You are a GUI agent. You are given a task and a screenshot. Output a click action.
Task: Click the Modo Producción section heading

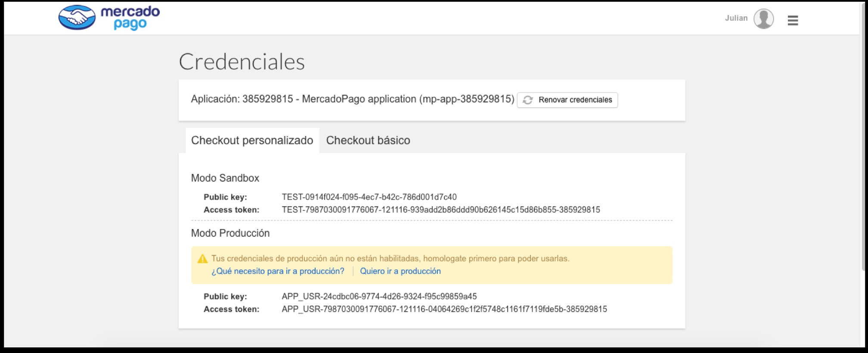coord(230,233)
